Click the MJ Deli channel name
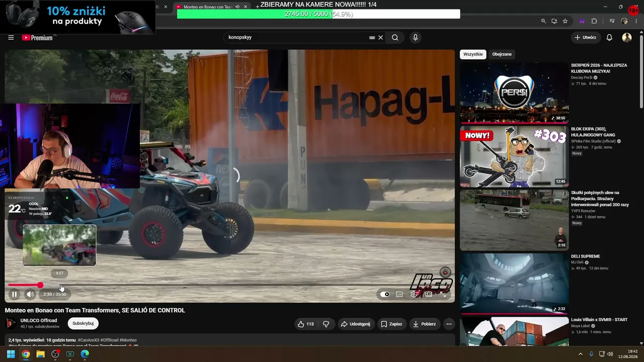This screenshot has width=644, height=362. (576, 262)
